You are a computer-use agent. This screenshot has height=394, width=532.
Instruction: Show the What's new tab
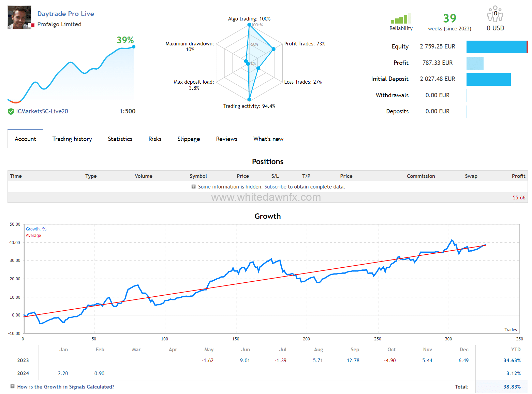[268, 139]
